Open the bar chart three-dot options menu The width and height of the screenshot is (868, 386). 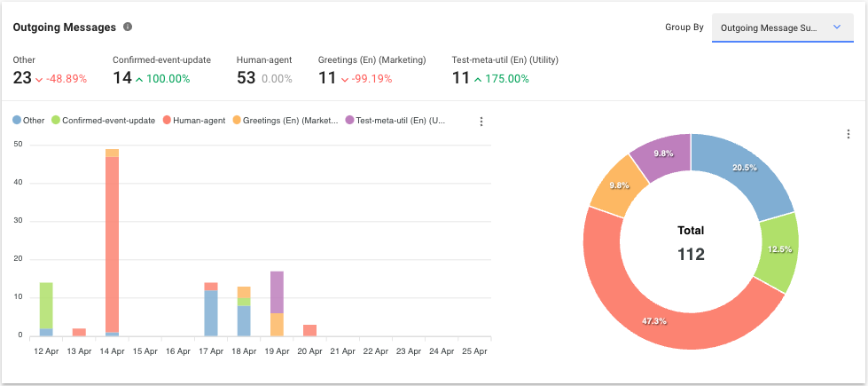point(481,122)
